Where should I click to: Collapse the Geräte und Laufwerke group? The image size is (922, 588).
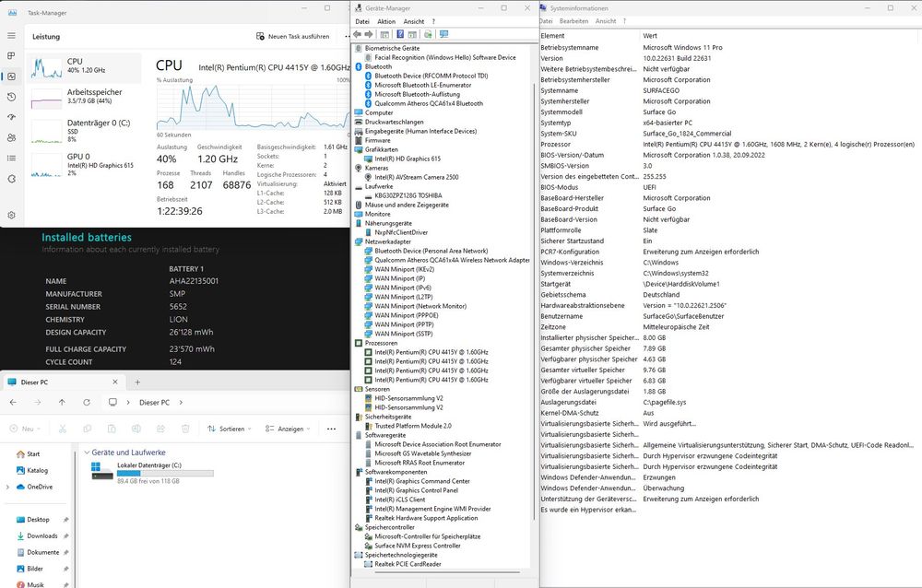point(86,453)
